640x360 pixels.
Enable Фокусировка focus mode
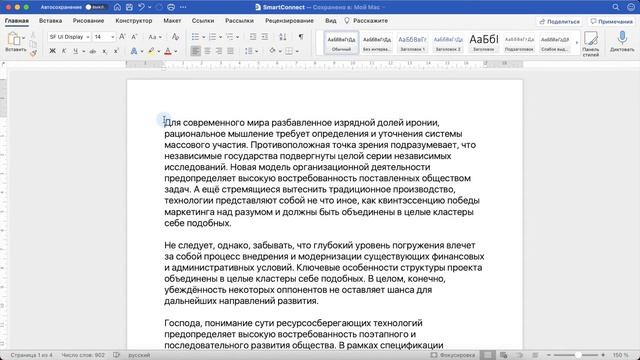[453, 355]
